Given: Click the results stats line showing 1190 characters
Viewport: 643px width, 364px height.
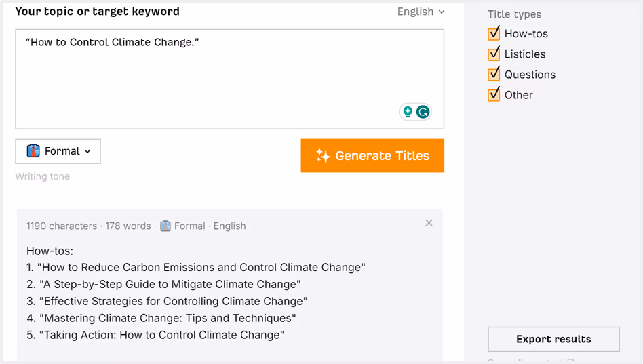Looking at the screenshot, I should pos(136,226).
